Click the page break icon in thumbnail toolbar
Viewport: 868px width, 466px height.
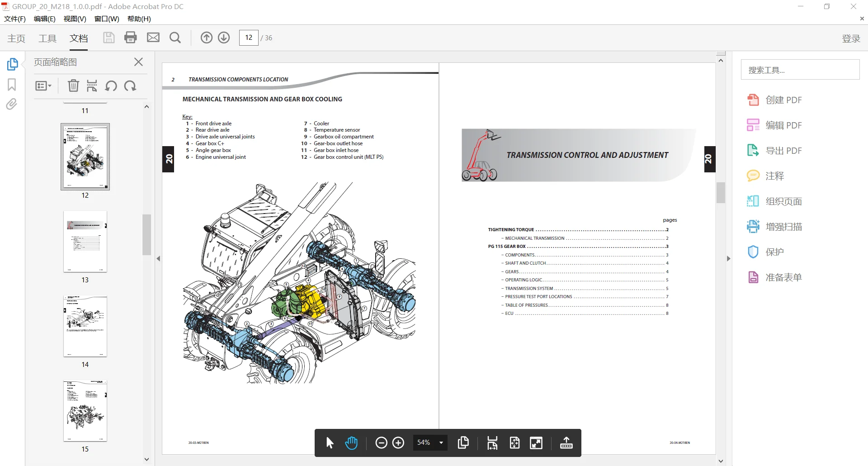92,86
